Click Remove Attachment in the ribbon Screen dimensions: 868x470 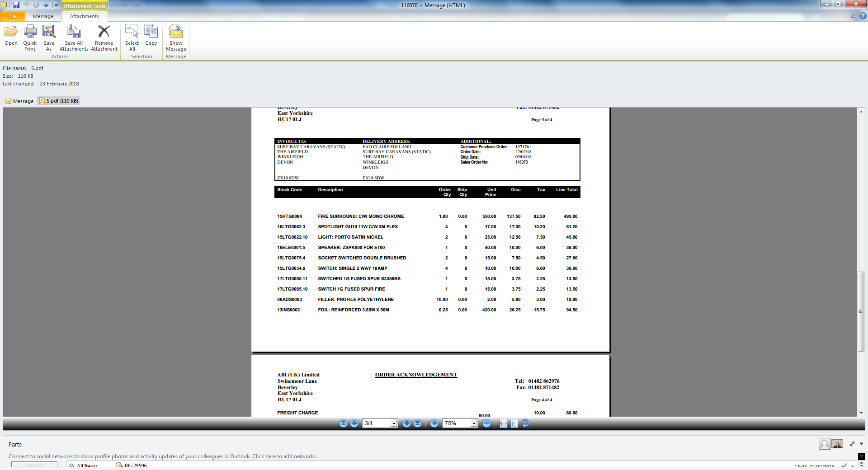[x=104, y=38]
